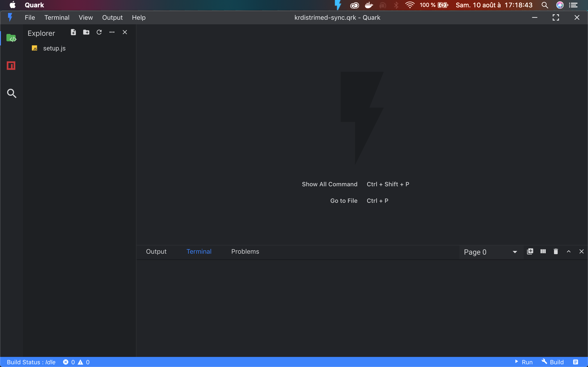Open the Output menu in menu bar
This screenshot has width=588, height=367.
click(x=112, y=17)
